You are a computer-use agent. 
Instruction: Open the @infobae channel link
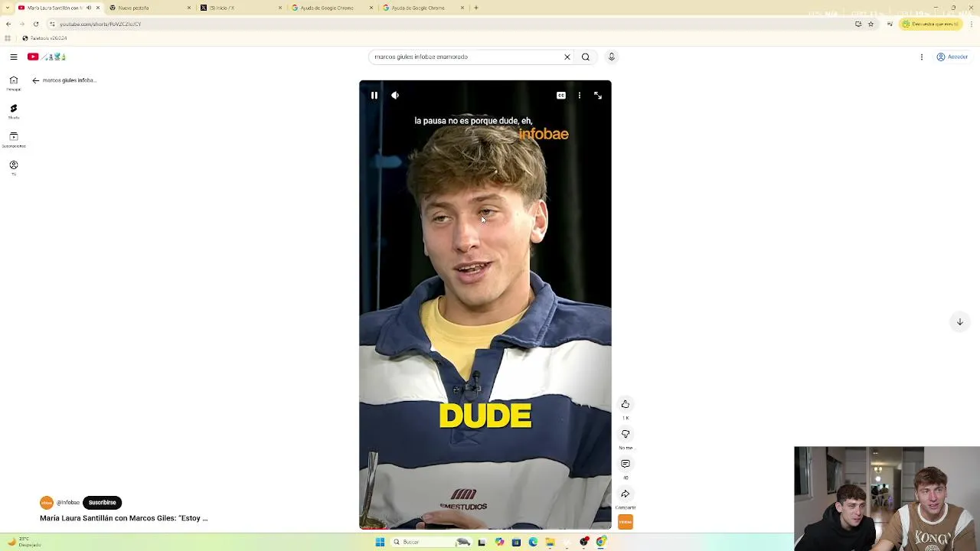pyautogui.click(x=68, y=503)
